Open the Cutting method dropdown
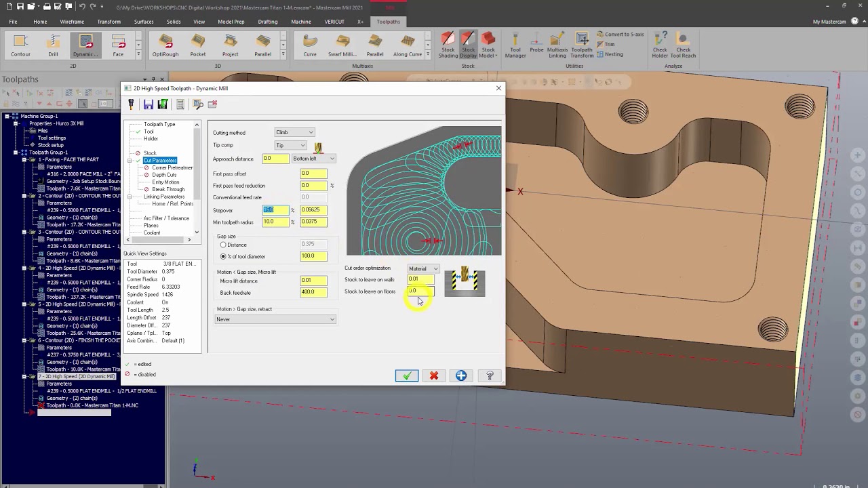Viewport: 868px width, 488px height. 294,132
